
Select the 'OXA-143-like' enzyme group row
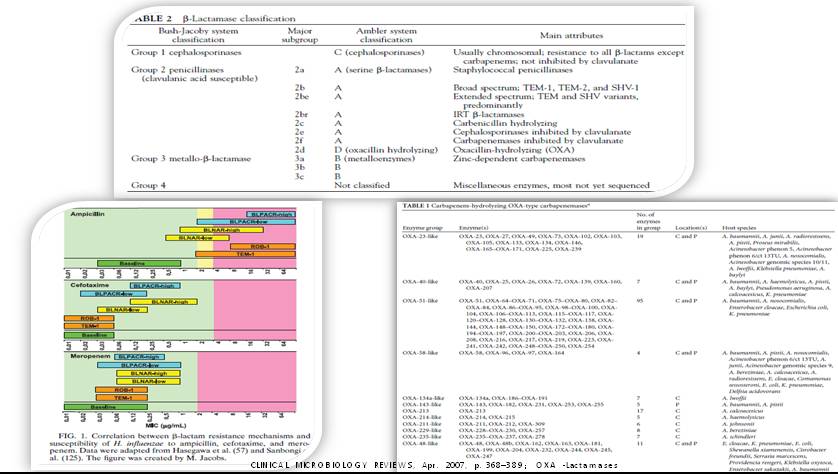tap(422, 405)
